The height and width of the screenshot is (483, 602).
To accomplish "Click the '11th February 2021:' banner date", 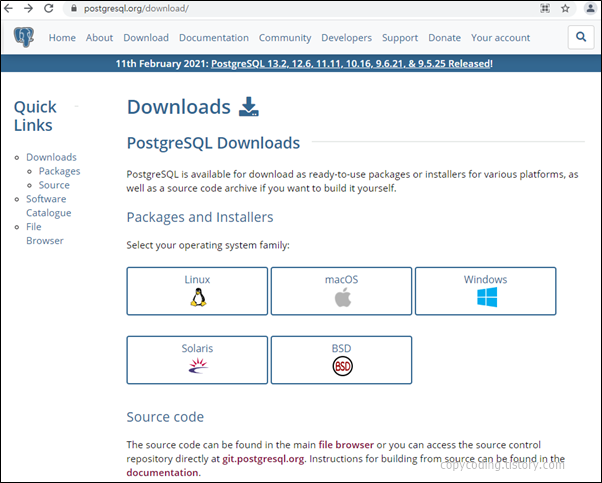I will [x=162, y=63].
